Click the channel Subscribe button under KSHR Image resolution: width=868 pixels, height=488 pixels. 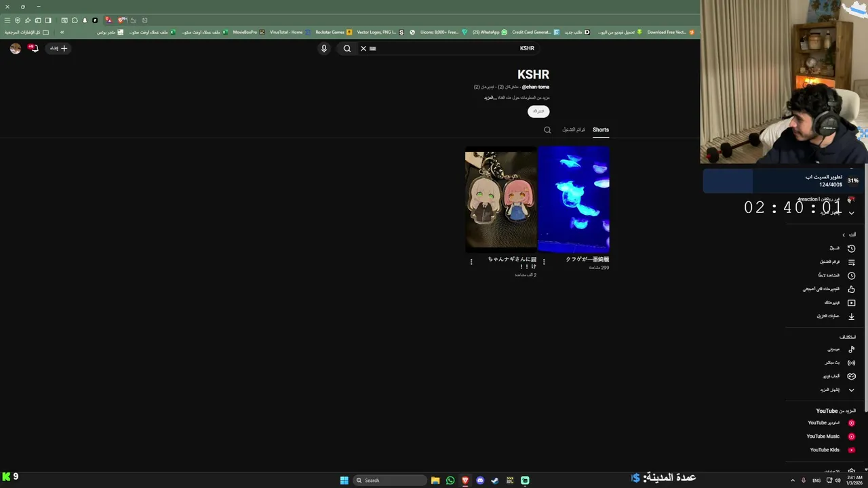[538, 111]
